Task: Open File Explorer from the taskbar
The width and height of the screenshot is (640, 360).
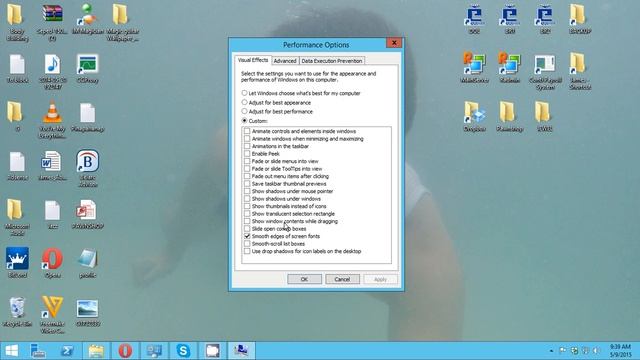Action: 96,351
